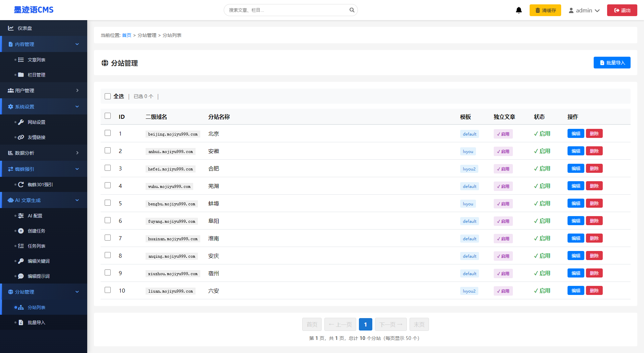Screen dimensions: 644x353
Task: Click the dashboard chart icon in sidebar
Action: pyautogui.click(x=11, y=28)
